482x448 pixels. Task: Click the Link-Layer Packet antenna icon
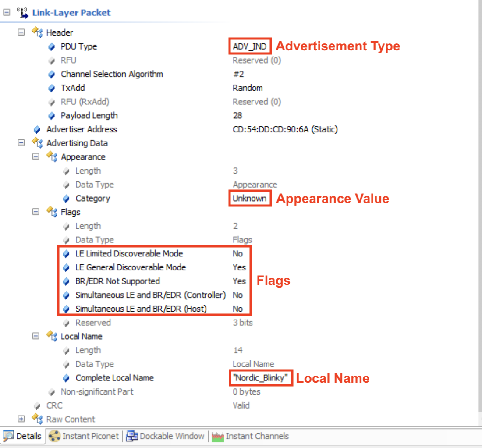[x=22, y=12]
